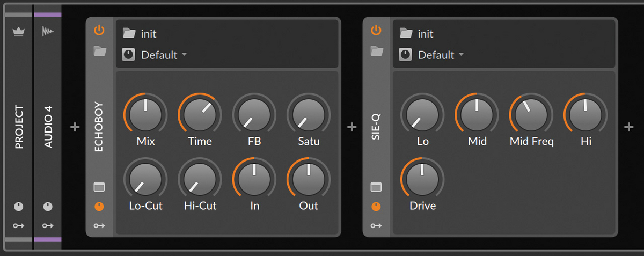Click the folder icon beside SIE-Q init preset
This screenshot has height=256, width=644.
[x=406, y=33]
